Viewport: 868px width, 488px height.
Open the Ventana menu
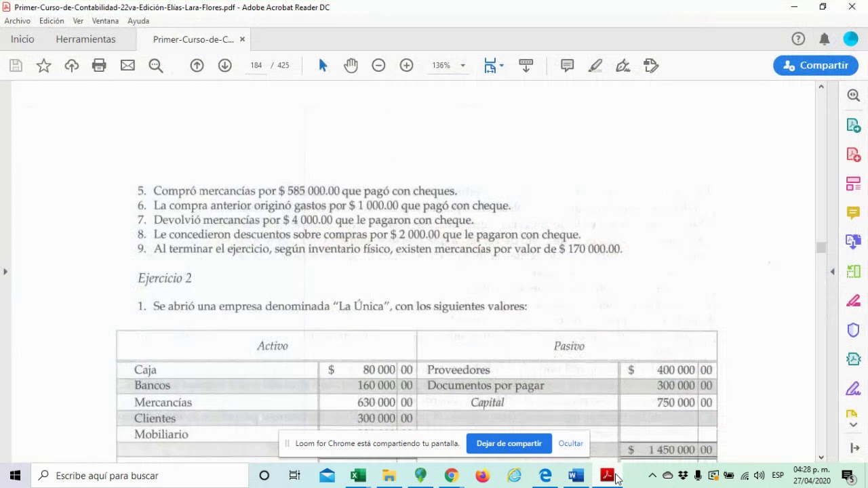click(x=105, y=21)
